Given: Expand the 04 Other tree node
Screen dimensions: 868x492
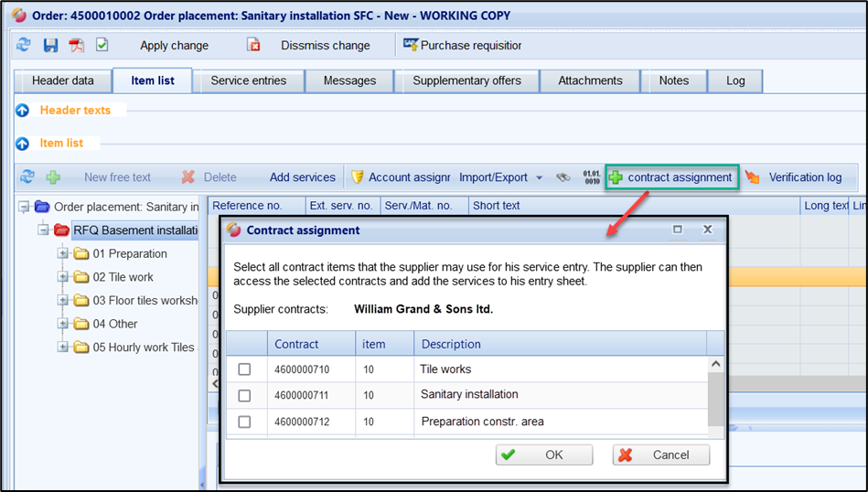Looking at the screenshot, I should coord(62,324).
